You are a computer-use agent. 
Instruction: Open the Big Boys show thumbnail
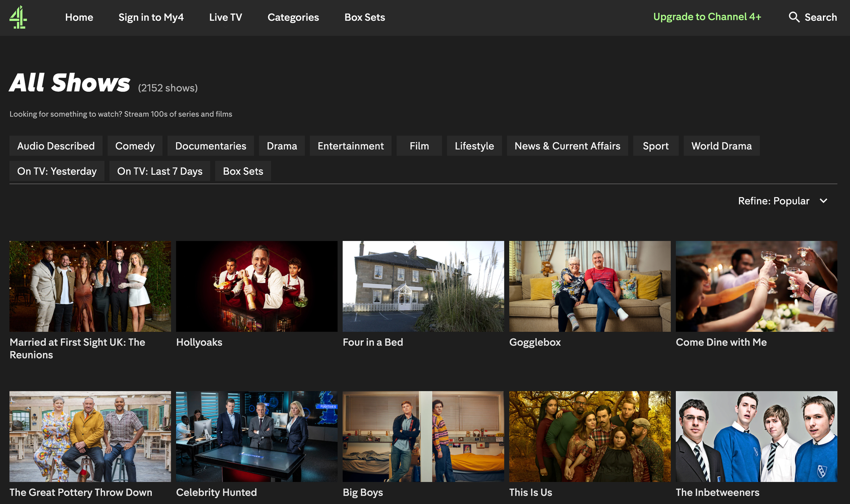click(423, 436)
